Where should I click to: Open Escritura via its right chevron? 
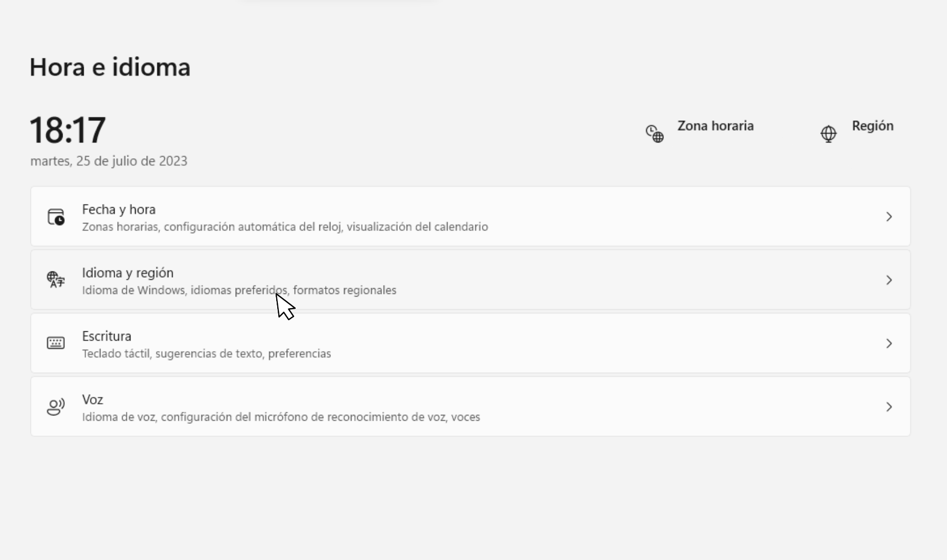click(x=889, y=343)
